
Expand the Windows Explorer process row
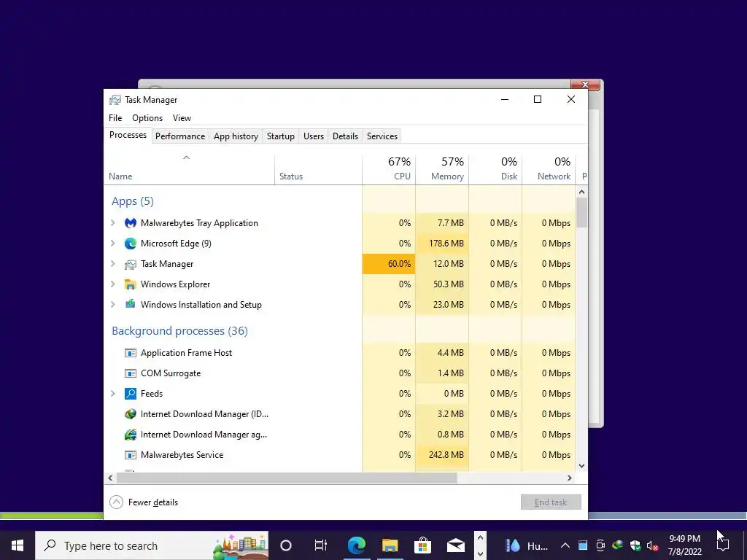coord(113,284)
